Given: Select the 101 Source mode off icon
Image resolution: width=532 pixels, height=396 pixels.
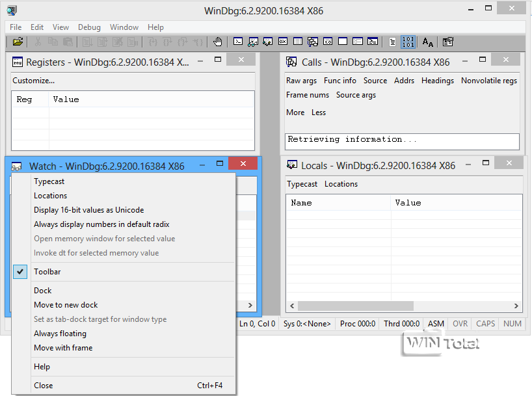Looking at the screenshot, I should (x=408, y=42).
